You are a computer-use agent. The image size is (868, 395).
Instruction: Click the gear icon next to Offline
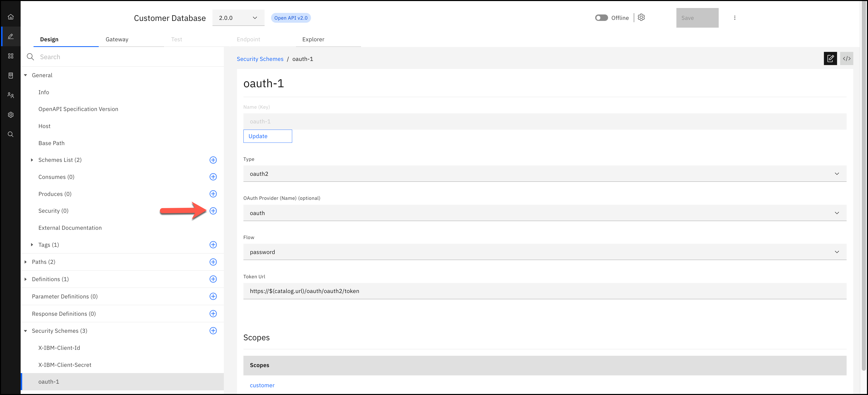coord(641,17)
